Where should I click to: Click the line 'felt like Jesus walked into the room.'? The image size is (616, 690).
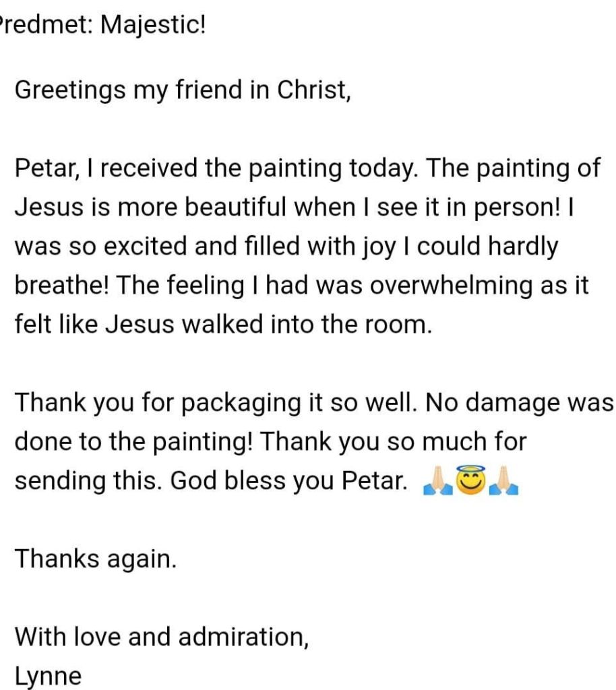[222, 325]
